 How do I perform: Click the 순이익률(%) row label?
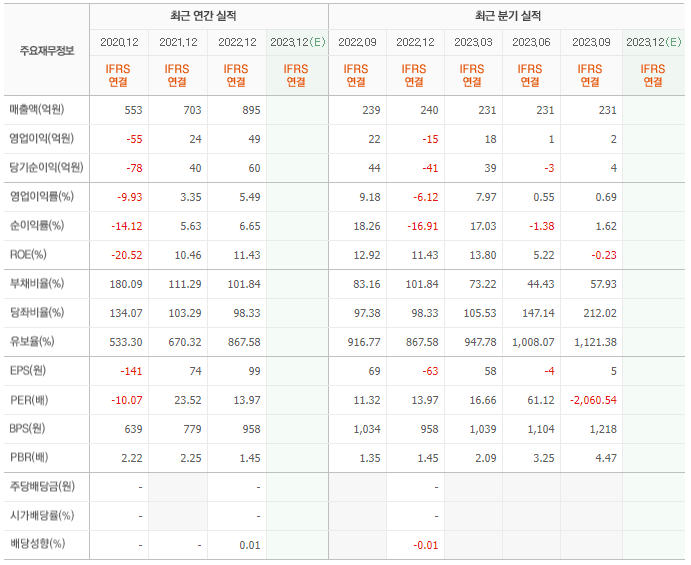coord(37,226)
